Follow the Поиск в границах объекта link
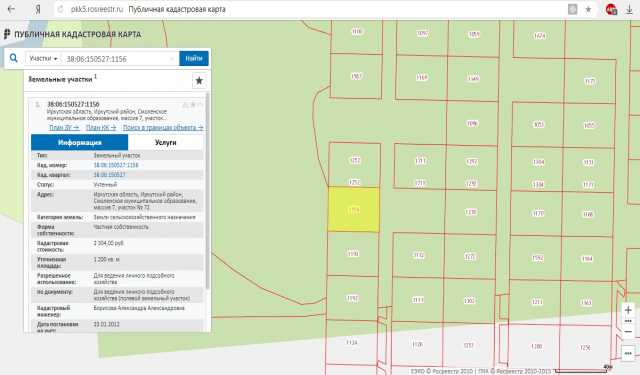Viewport: 640px width, 375px height. [163, 128]
